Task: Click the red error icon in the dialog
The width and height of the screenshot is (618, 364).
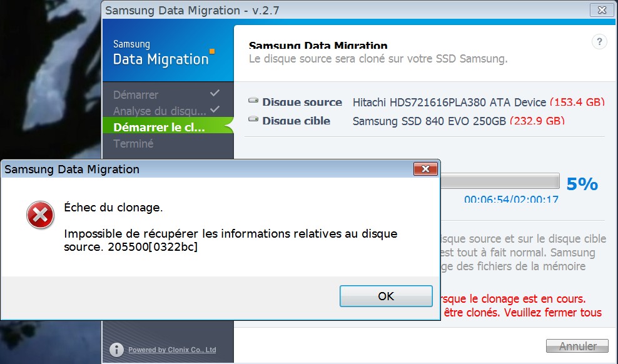Action: coord(41,216)
